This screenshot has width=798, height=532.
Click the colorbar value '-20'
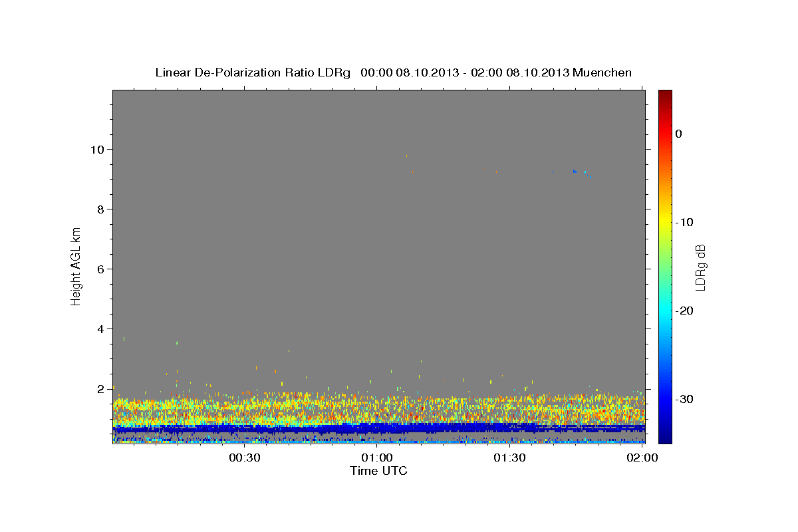[685, 311]
